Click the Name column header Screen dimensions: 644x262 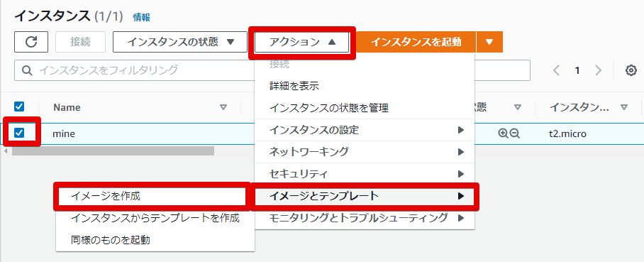67,107
